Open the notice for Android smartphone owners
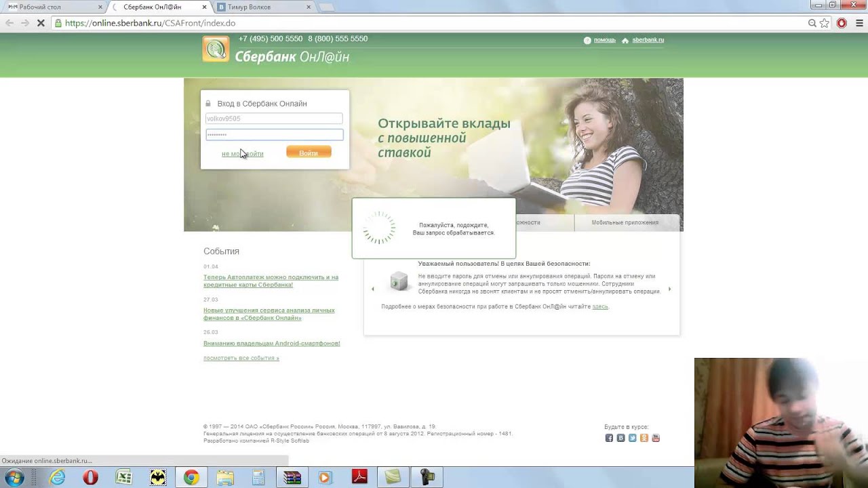The height and width of the screenshot is (488, 868). tap(272, 344)
